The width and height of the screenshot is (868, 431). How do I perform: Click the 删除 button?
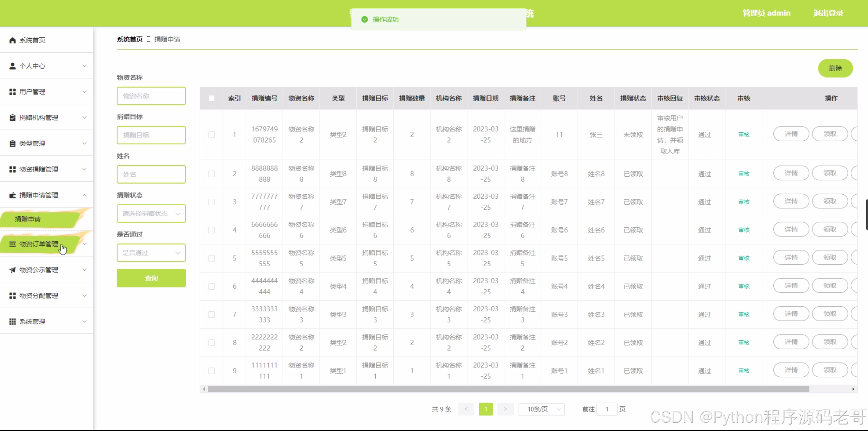point(835,68)
